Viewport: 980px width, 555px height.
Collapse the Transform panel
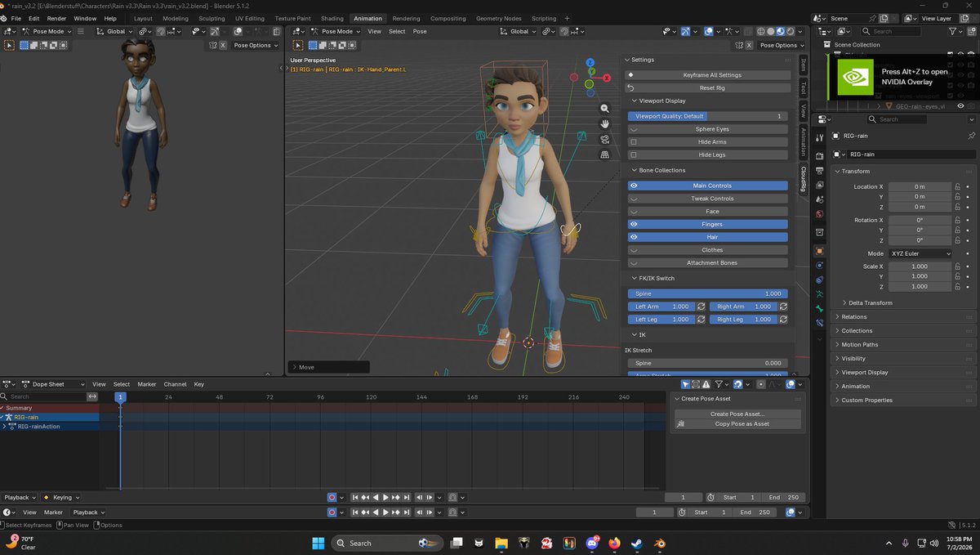pos(855,171)
